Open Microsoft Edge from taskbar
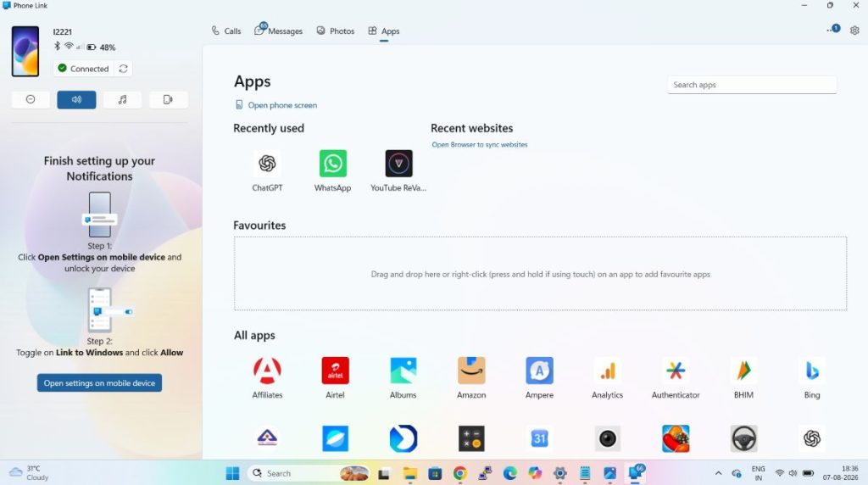The width and height of the screenshot is (868, 485). (509, 473)
